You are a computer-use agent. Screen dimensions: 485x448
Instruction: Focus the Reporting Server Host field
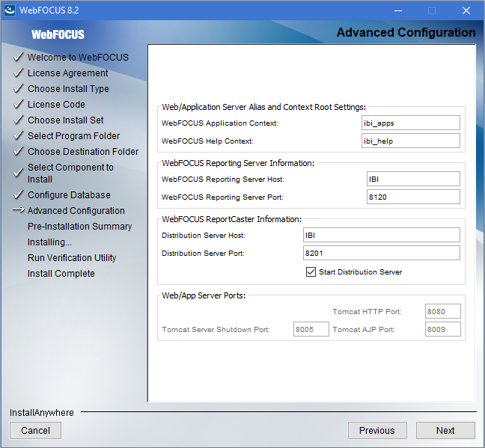tap(413, 179)
